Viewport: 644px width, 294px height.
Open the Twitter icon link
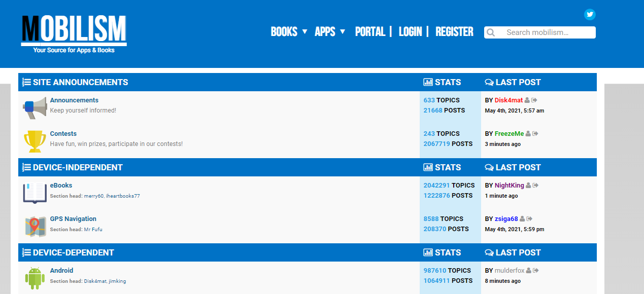click(590, 14)
